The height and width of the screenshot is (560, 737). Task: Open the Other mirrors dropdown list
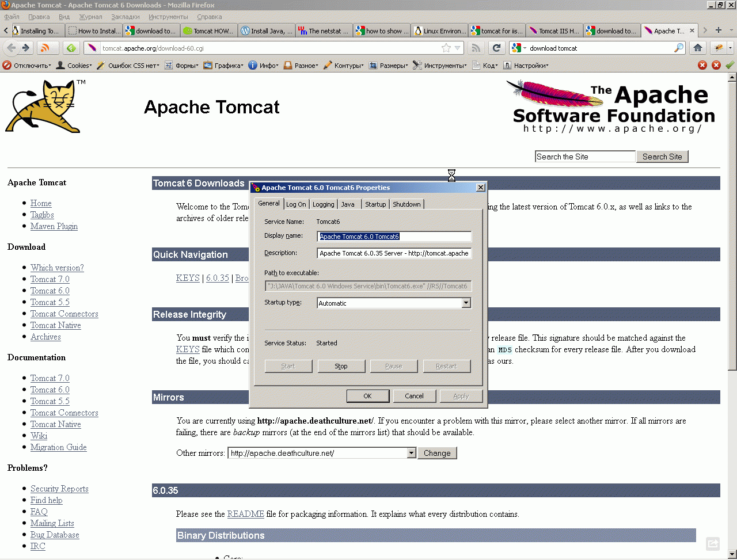[x=411, y=453]
